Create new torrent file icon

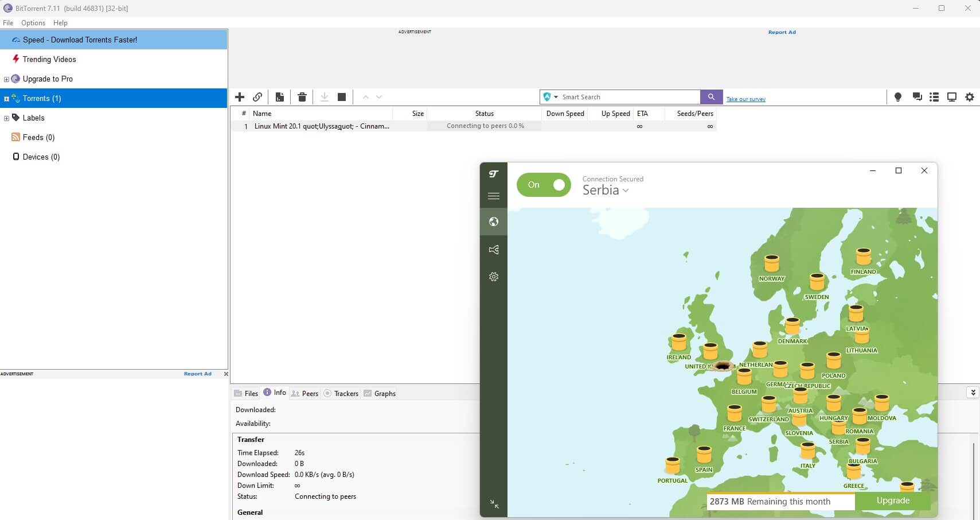[x=280, y=97]
